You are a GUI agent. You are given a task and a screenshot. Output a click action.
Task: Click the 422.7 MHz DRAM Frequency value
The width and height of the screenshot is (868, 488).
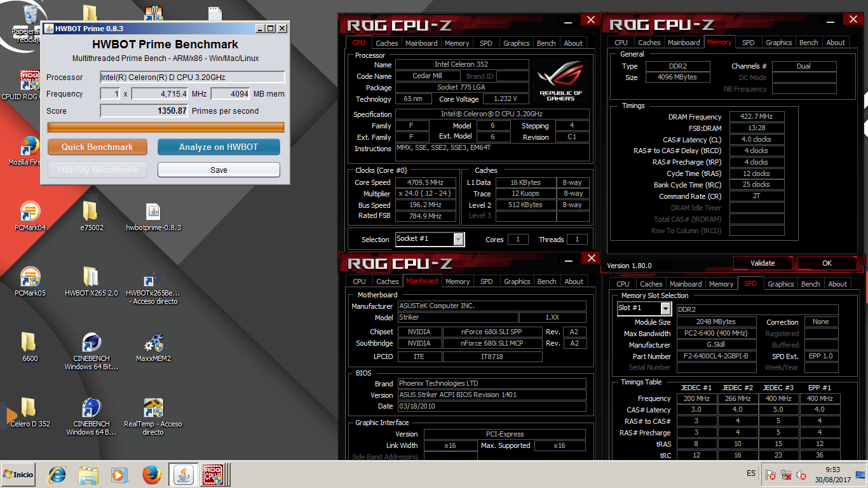(757, 117)
